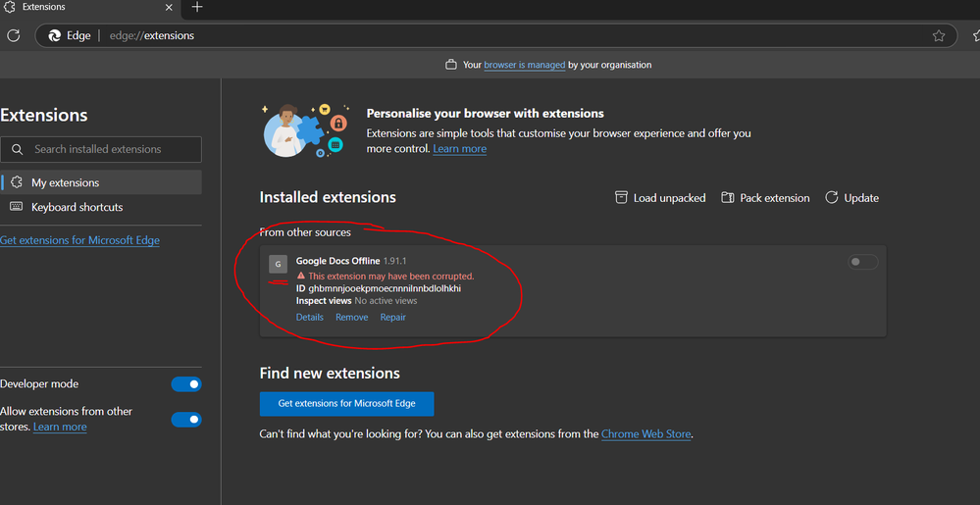Open a new tab with plus icon
The width and height of the screenshot is (980, 505).
(x=197, y=7)
